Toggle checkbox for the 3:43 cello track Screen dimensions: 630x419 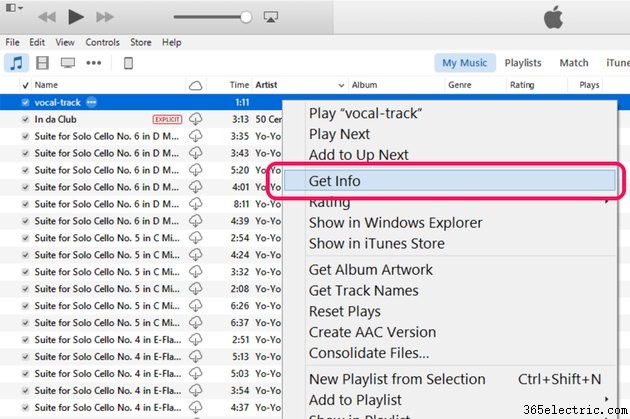pyautogui.click(x=25, y=153)
